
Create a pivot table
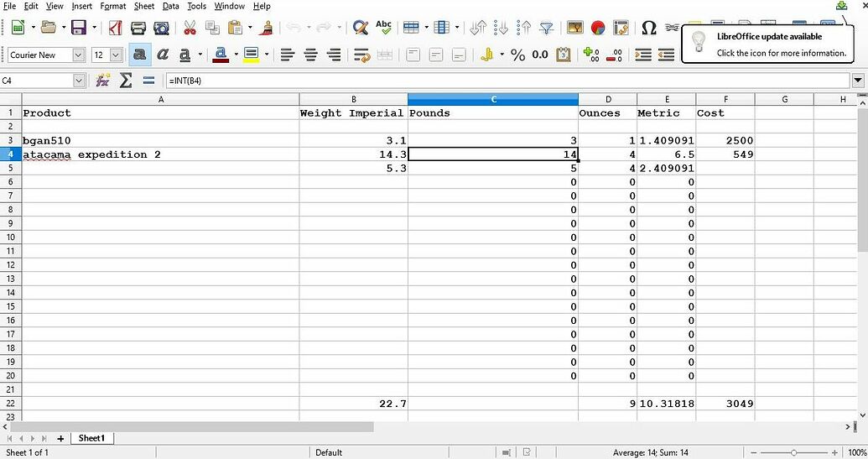621,27
